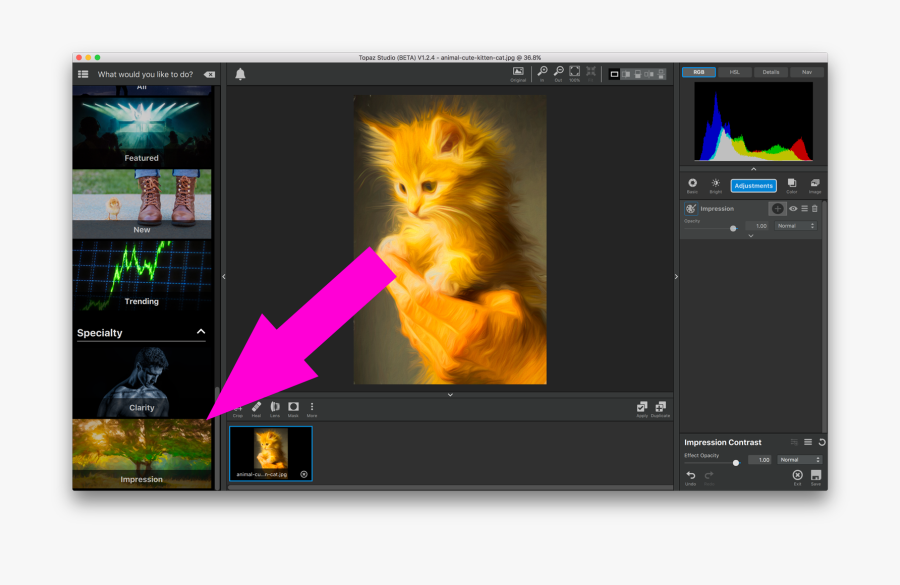Open the Trending effects category
Viewport: 900px width, 585px height.
click(142, 276)
